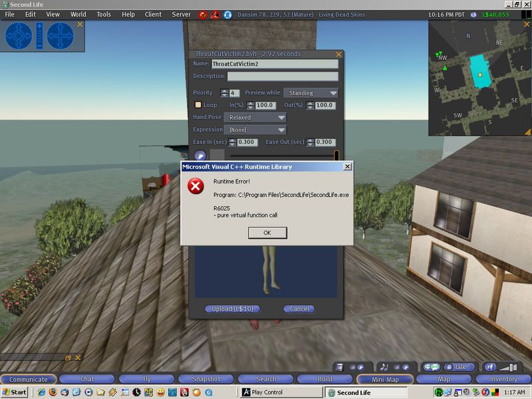Open the World menu
532x399 pixels.
coord(78,14)
